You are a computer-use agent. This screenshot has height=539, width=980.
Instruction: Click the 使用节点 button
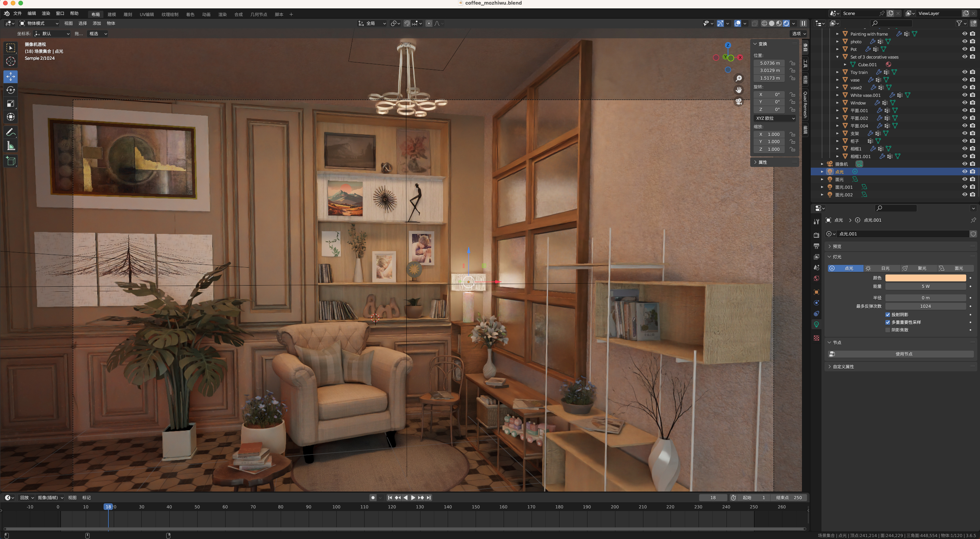[x=903, y=354]
